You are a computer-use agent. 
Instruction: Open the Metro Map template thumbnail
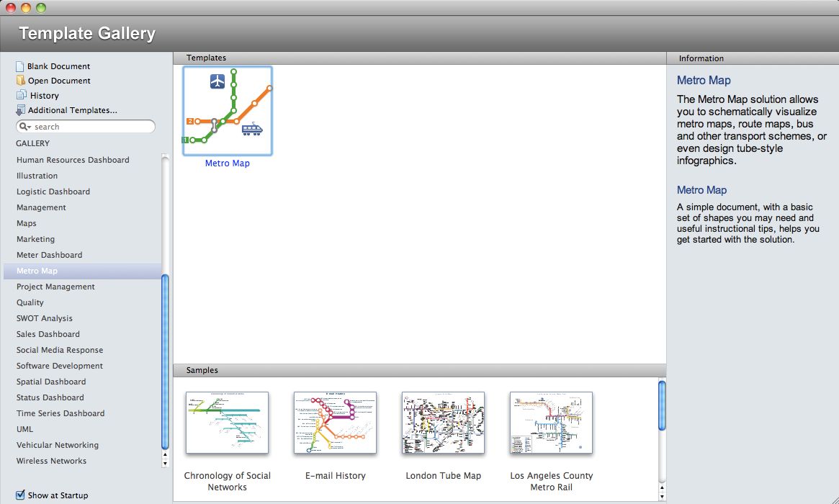pyautogui.click(x=228, y=111)
